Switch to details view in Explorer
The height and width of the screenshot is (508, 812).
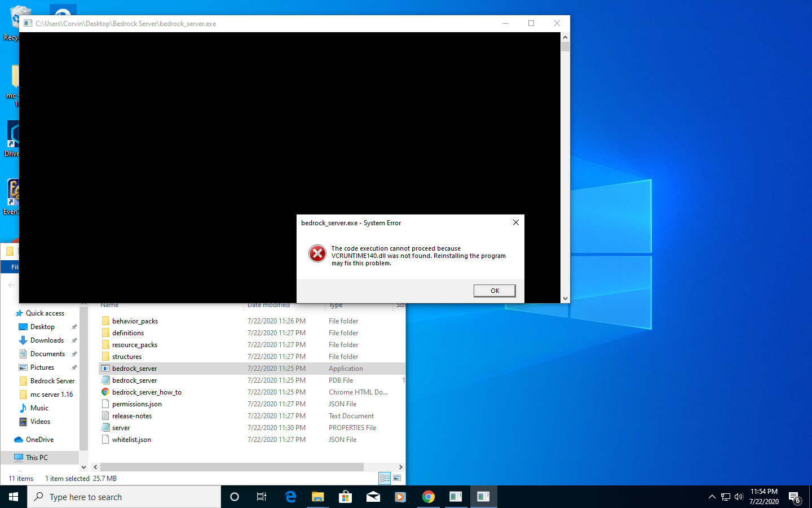coord(385,478)
